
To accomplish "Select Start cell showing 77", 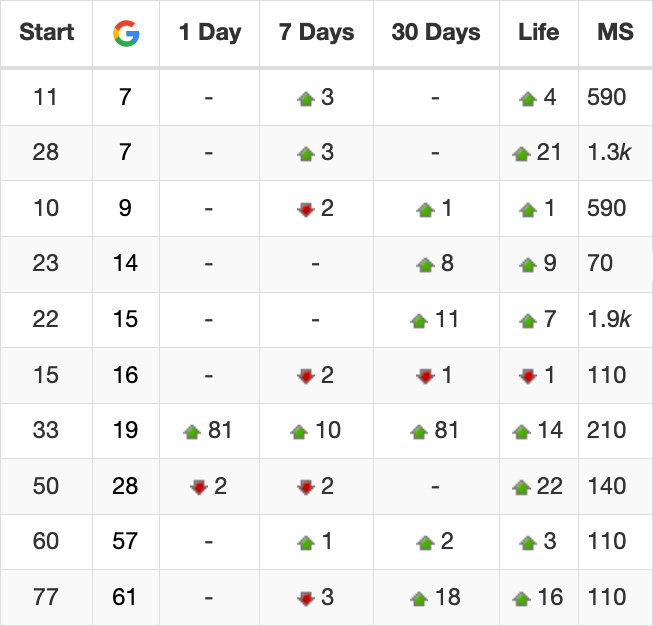I will pyautogui.click(x=47, y=597).
